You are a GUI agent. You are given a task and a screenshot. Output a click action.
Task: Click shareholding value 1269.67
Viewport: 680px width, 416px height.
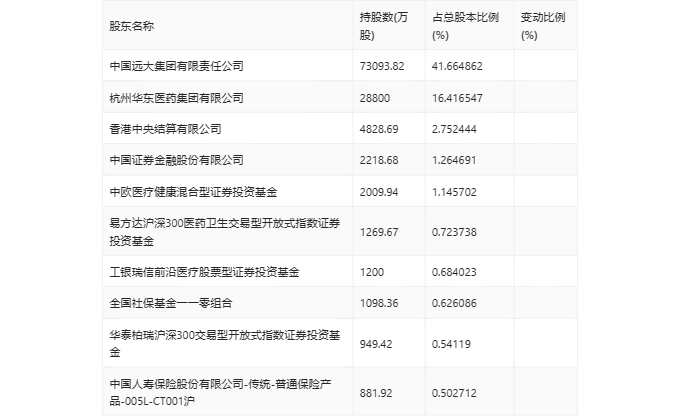[379, 232]
